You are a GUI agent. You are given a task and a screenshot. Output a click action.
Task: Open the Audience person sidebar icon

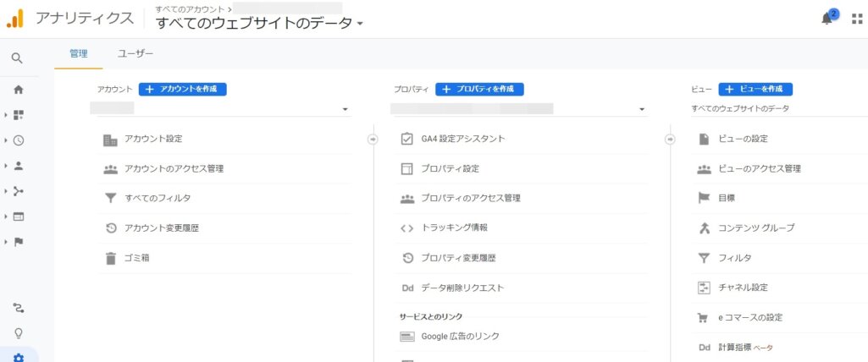point(19,165)
